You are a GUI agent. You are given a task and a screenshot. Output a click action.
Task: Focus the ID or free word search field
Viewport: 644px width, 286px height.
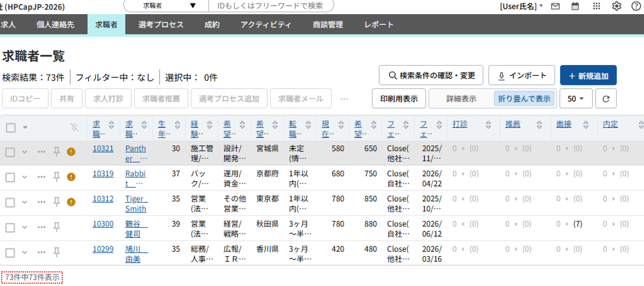(268, 6)
